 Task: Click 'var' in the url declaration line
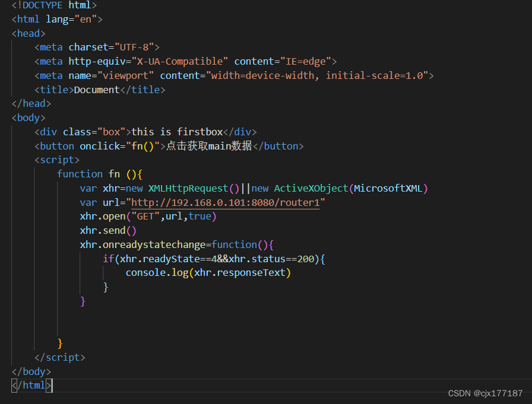[88, 203]
